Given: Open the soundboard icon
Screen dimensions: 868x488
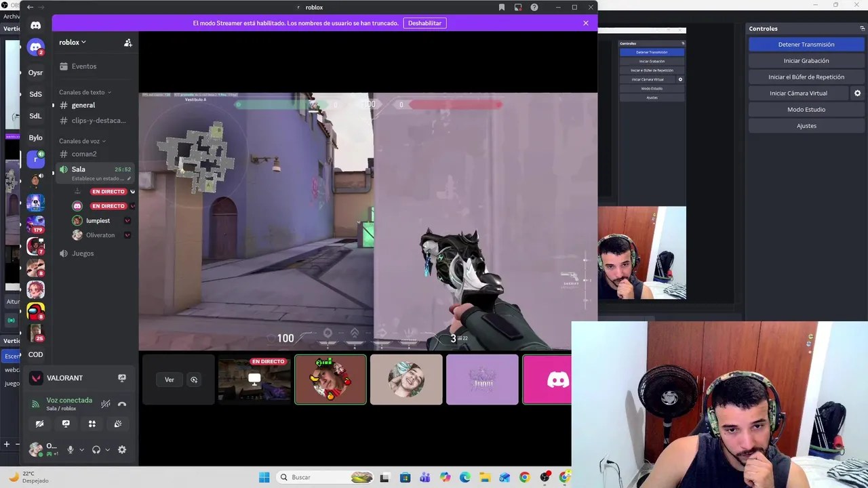Looking at the screenshot, I should pos(118,424).
